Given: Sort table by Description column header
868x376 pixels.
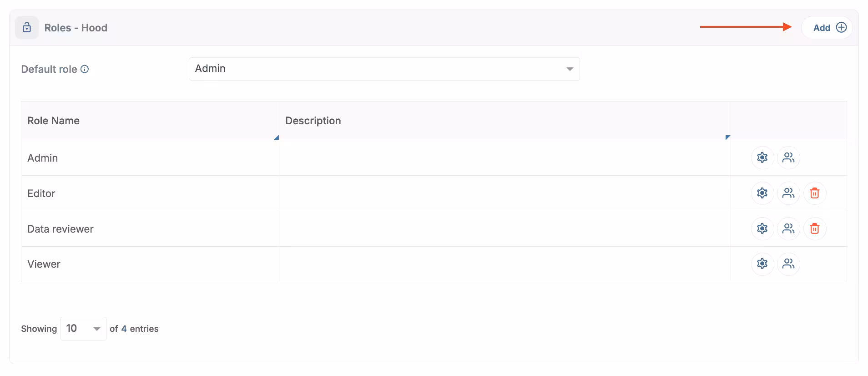Looking at the screenshot, I should click(x=313, y=121).
